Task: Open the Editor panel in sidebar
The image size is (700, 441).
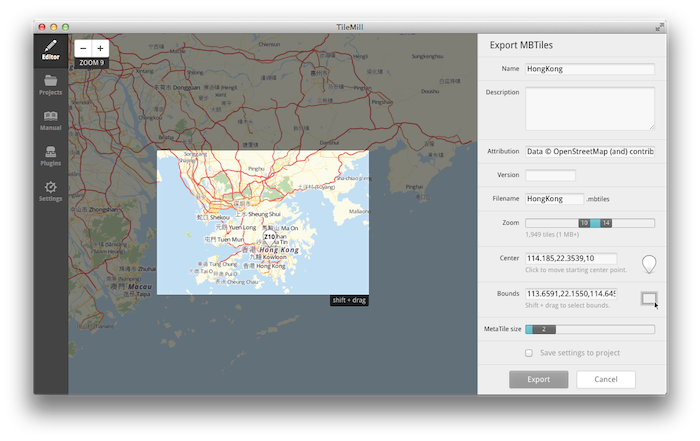Action: (x=50, y=49)
